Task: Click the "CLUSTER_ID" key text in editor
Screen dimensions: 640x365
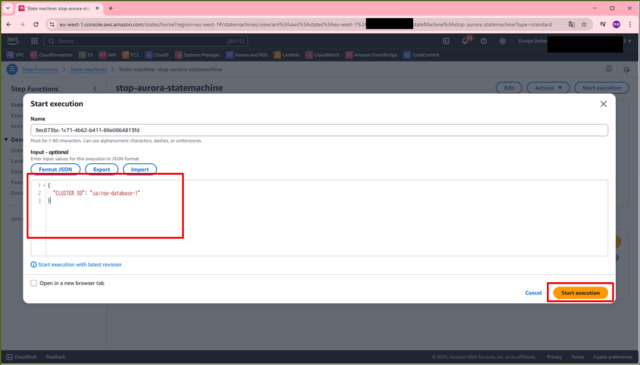Action: (69, 193)
